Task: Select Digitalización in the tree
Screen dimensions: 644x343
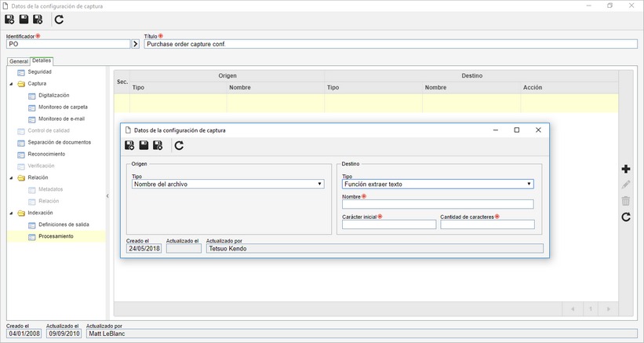Action: 54,95
